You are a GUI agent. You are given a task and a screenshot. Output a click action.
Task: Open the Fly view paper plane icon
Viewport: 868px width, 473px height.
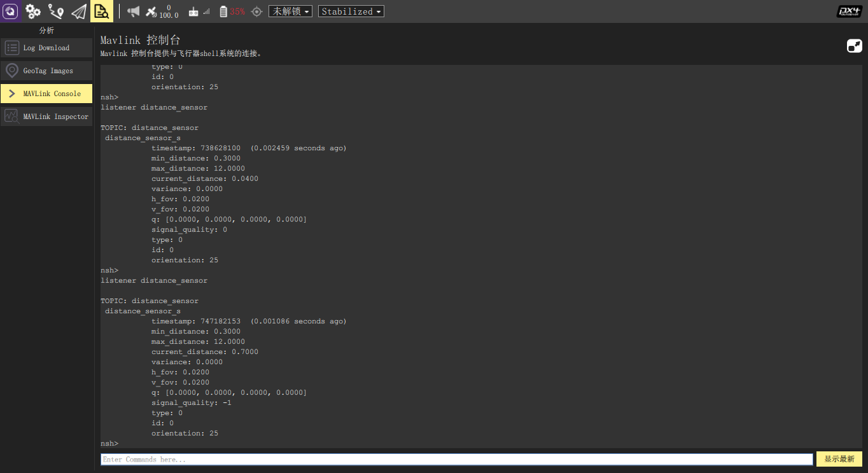pos(78,11)
